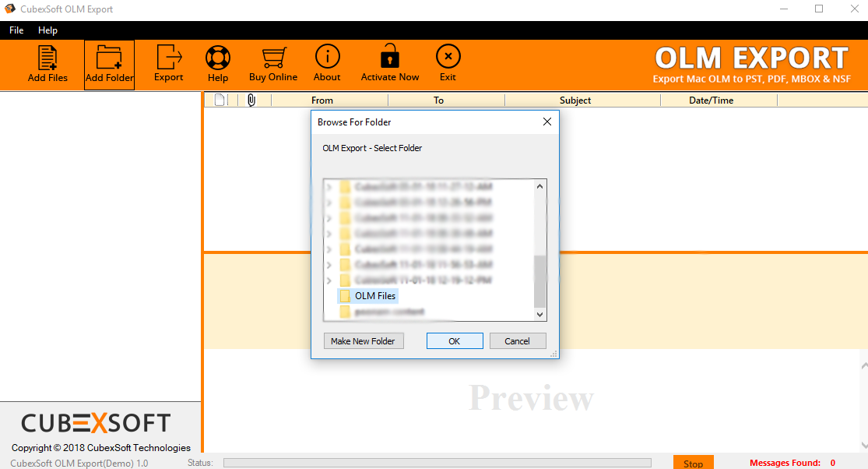
Task: Click 'CubexSoft OLM Export(Demo) 1.0' status text
Action: pos(79,464)
